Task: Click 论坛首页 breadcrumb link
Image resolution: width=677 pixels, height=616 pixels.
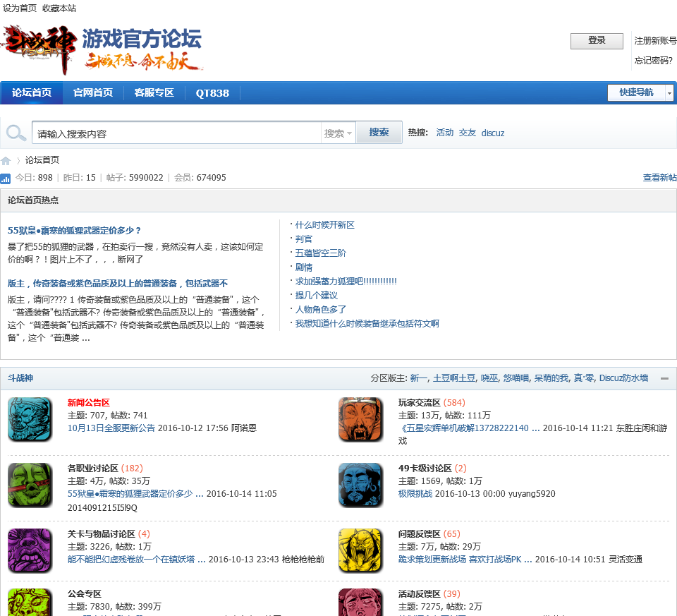Action: click(42, 160)
